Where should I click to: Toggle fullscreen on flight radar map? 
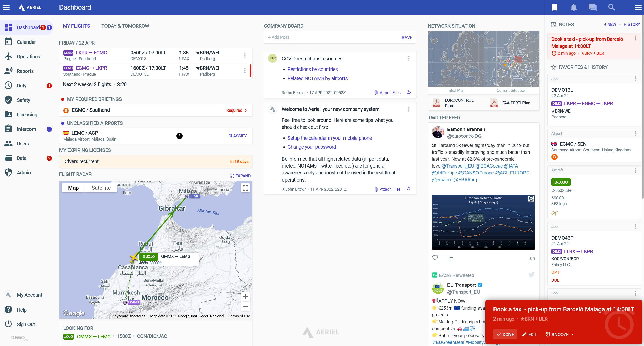pyautogui.click(x=245, y=188)
